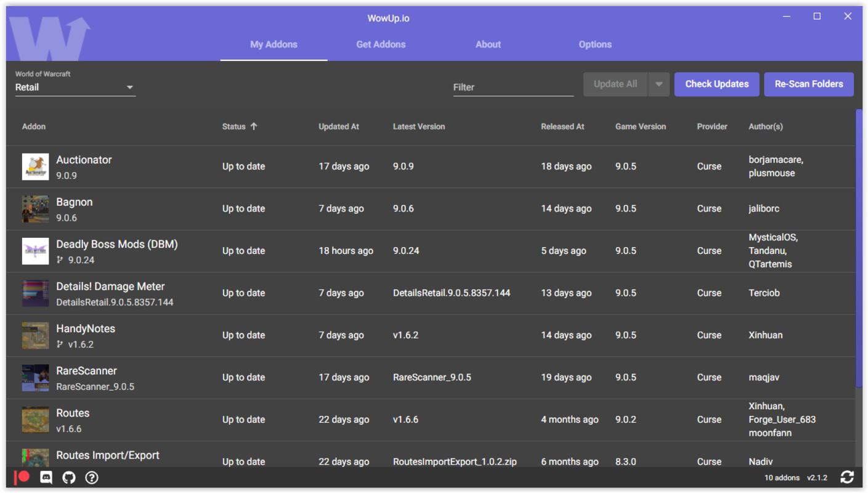Sort by the Provider column header
The image size is (868, 493).
point(712,126)
